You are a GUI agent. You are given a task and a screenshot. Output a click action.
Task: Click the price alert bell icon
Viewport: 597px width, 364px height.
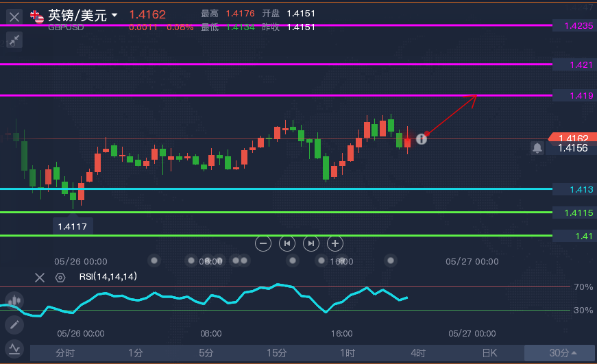[537, 148]
